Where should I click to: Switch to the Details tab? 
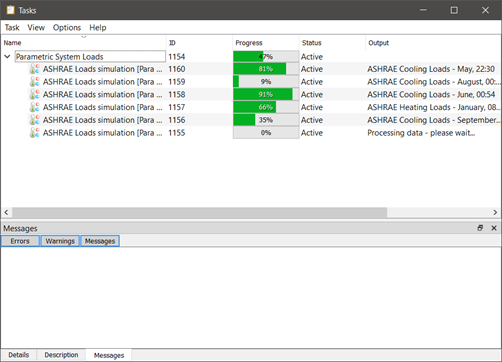coord(19,355)
